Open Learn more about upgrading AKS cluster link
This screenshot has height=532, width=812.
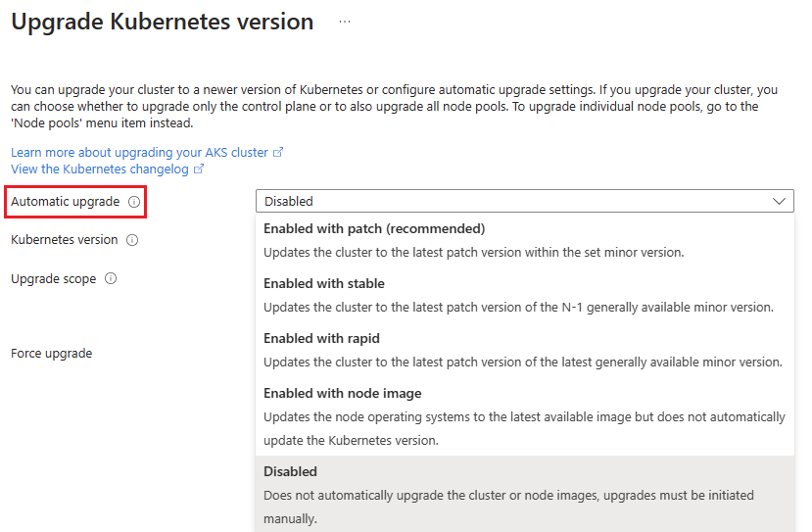point(139,153)
